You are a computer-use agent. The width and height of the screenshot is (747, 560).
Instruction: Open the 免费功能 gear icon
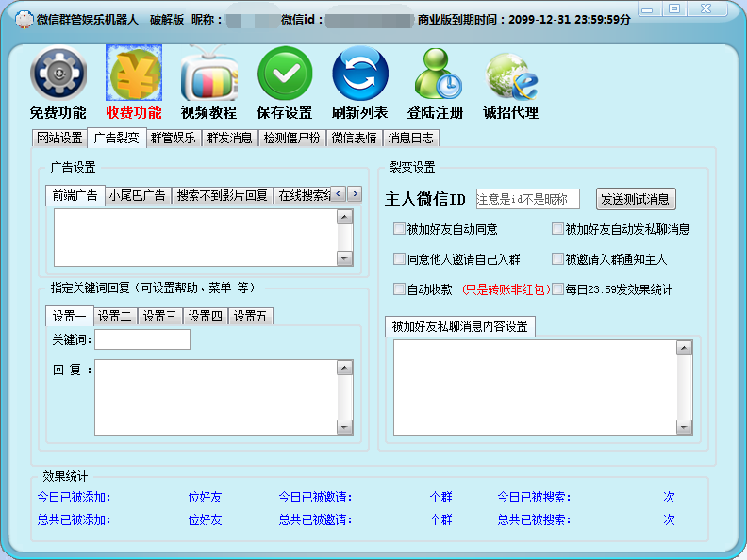tap(58, 74)
